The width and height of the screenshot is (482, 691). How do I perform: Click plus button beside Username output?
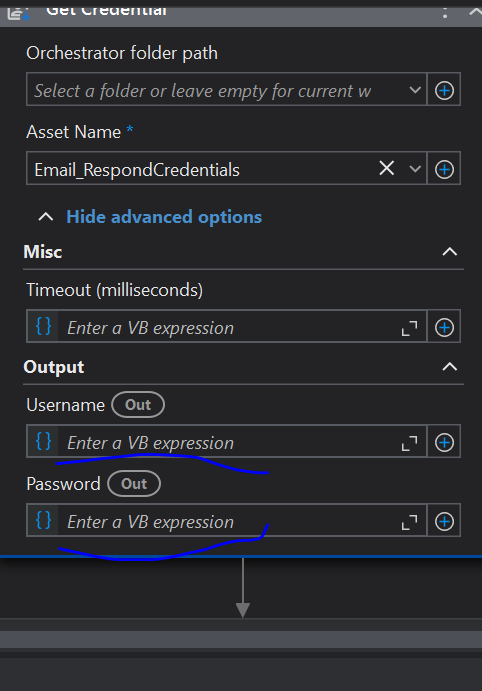pos(444,442)
